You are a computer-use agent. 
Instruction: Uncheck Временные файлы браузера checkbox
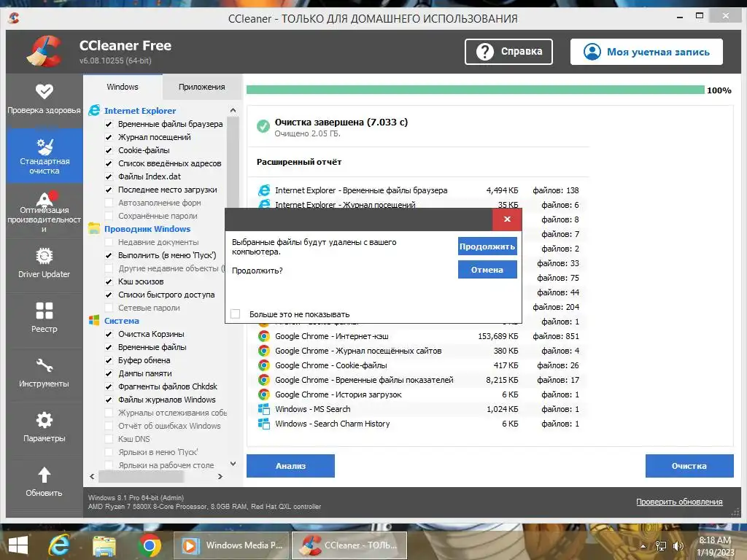point(109,124)
